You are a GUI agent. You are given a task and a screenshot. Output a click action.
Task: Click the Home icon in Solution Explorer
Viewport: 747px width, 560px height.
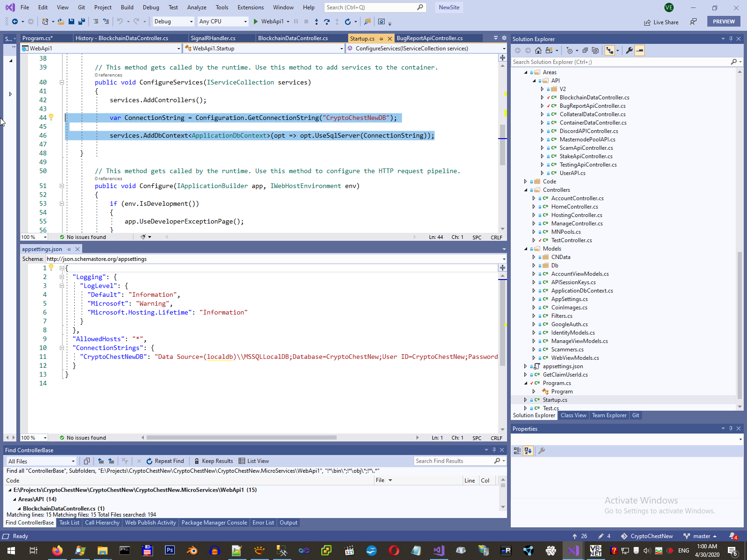click(x=538, y=50)
